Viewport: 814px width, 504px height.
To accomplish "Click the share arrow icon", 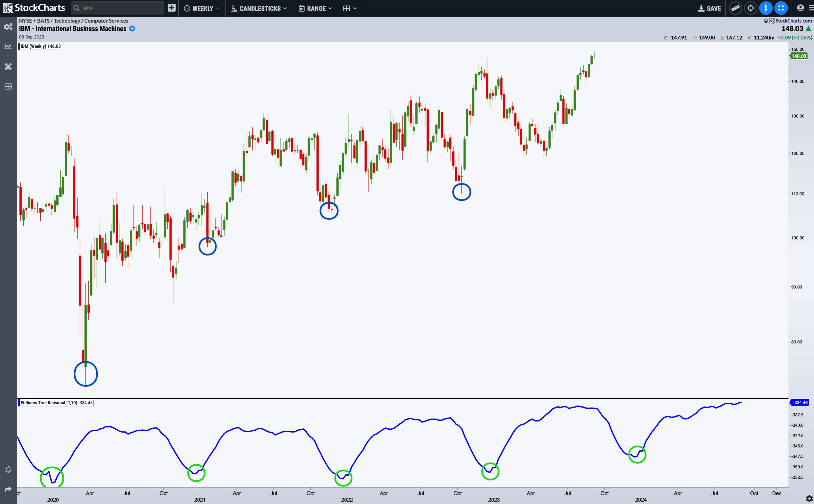I will point(8,489).
